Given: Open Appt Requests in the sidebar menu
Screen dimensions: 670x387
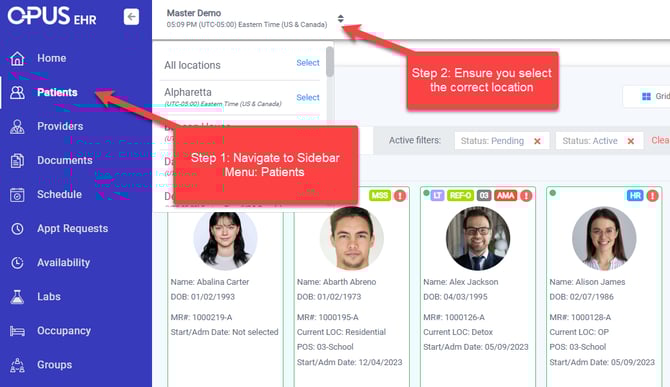Looking at the screenshot, I should (73, 229).
